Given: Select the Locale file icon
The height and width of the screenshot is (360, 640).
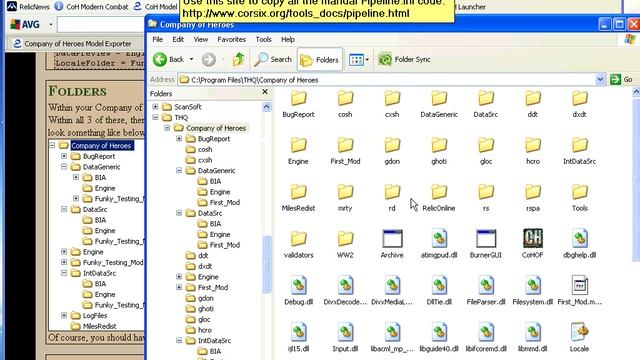Looking at the screenshot, I should coord(580,332).
